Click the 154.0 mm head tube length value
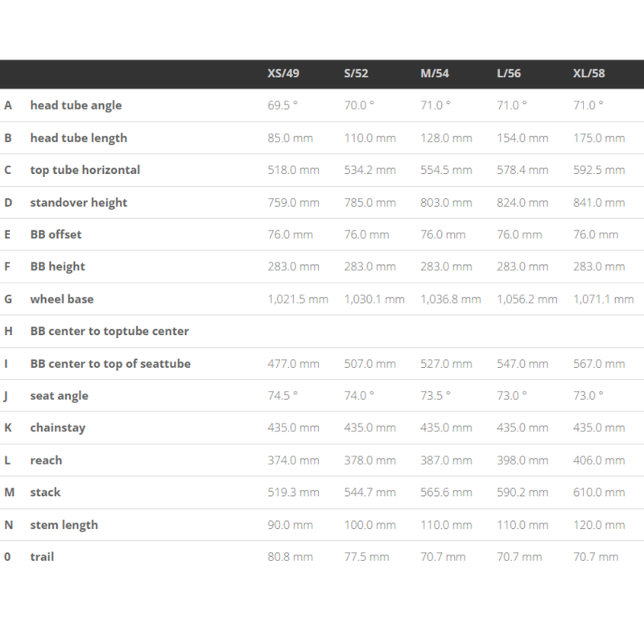 (522, 138)
